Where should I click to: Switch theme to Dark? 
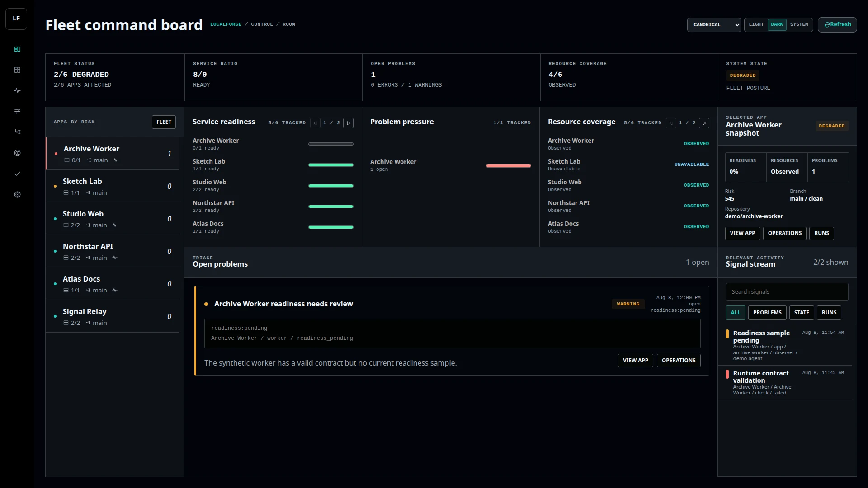pyautogui.click(x=777, y=24)
